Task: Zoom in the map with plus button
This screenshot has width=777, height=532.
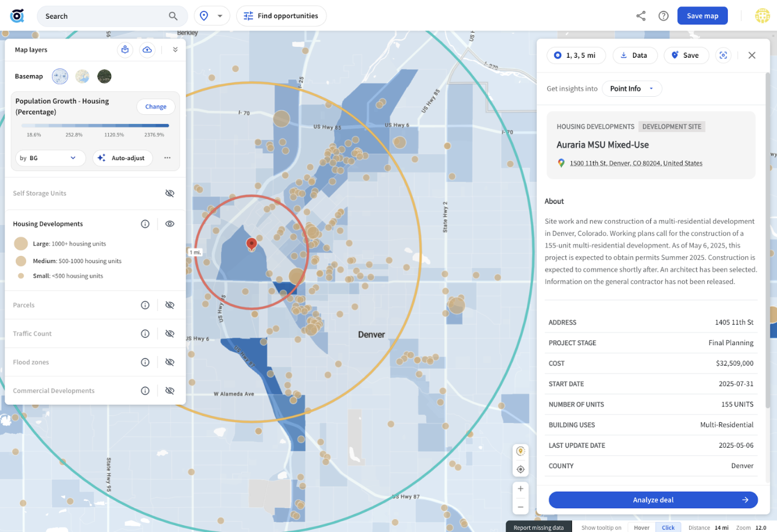Action: [520, 488]
